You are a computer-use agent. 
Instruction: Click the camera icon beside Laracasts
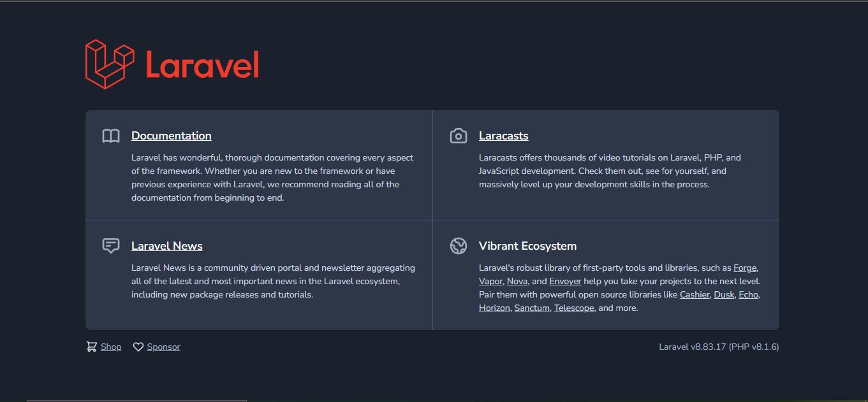click(x=459, y=136)
